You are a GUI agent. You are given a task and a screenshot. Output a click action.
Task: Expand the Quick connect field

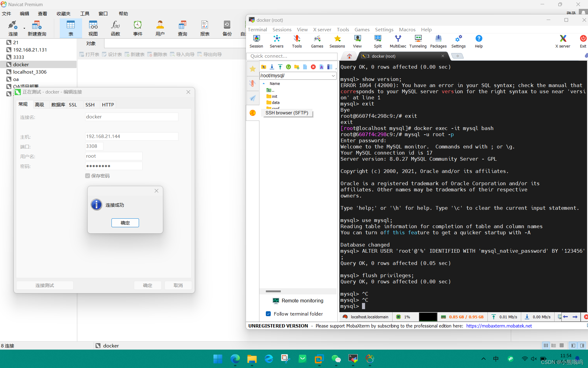click(292, 56)
